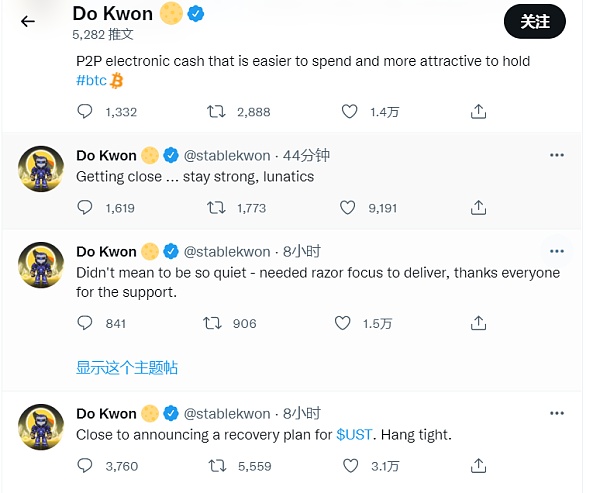Open more options on 44分钟 tweet
This screenshot has width=600, height=493.
(557, 155)
